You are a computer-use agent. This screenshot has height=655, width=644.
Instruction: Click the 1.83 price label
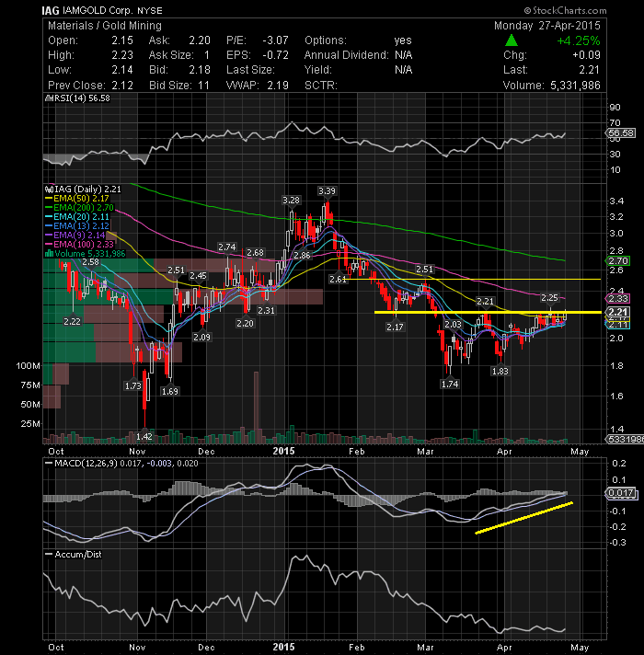500,371
